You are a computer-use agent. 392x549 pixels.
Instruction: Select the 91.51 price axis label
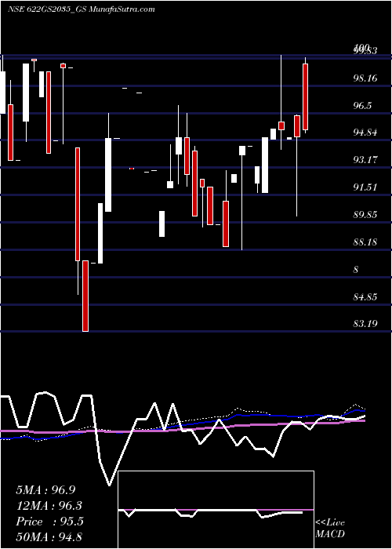(365, 187)
